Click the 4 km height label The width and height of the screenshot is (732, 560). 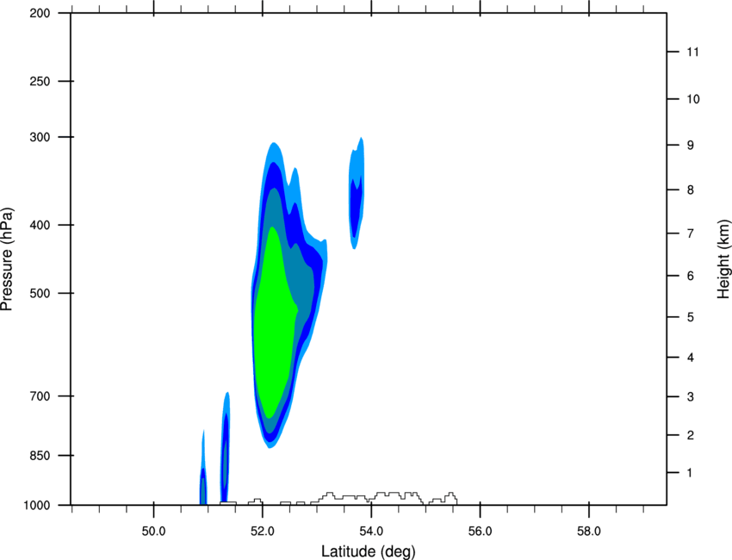(x=691, y=358)
